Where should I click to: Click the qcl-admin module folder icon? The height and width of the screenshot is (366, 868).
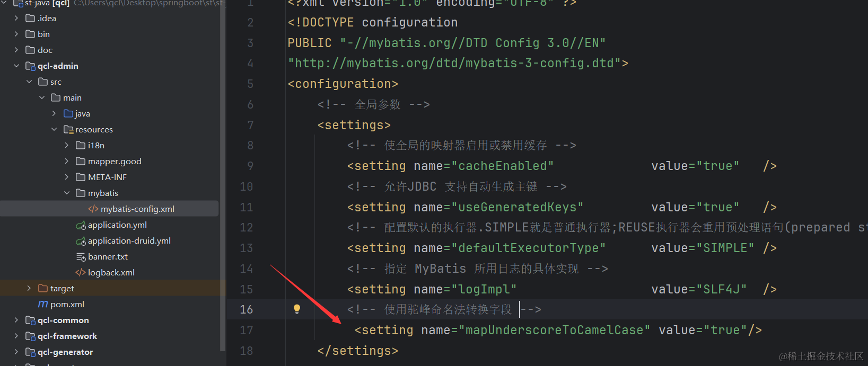click(31, 66)
